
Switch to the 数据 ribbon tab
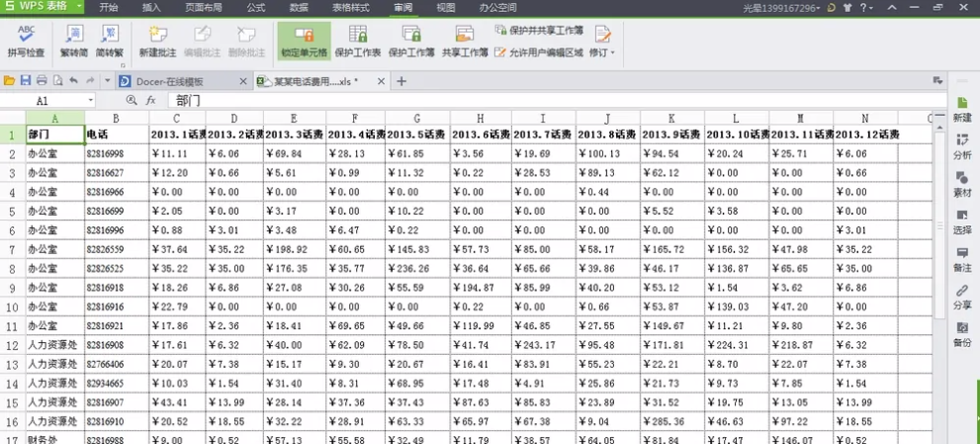pyautogui.click(x=300, y=8)
